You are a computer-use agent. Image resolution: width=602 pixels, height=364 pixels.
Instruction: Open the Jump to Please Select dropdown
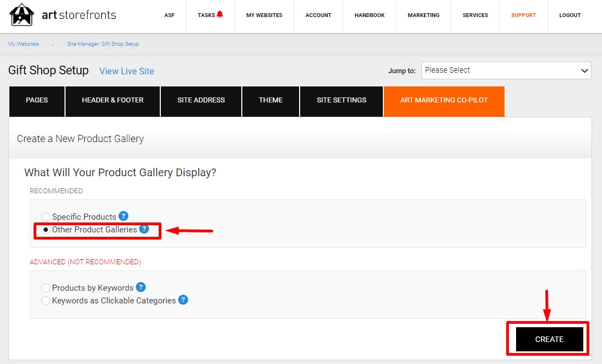(506, 70)
